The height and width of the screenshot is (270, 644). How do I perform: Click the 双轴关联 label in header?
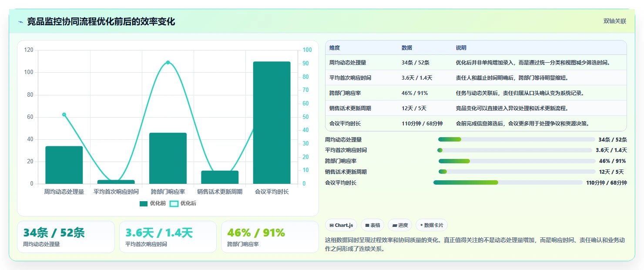click(615, 21)
